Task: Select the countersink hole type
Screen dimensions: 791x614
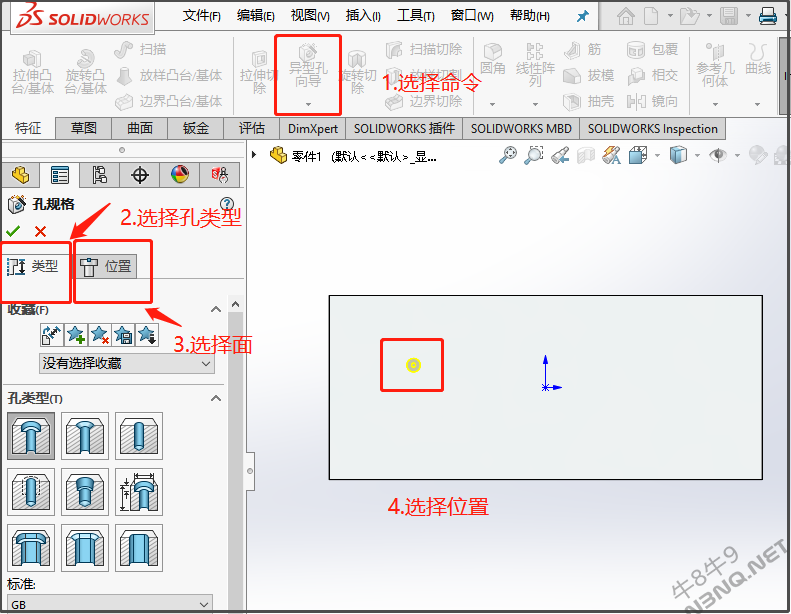Action: (x=85, y=436)
